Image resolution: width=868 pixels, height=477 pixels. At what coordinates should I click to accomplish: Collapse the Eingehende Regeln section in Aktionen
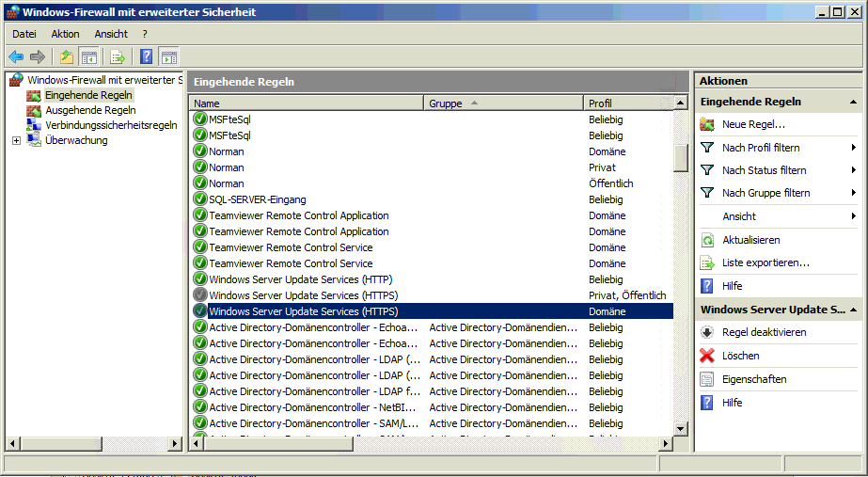click(853, 102)
